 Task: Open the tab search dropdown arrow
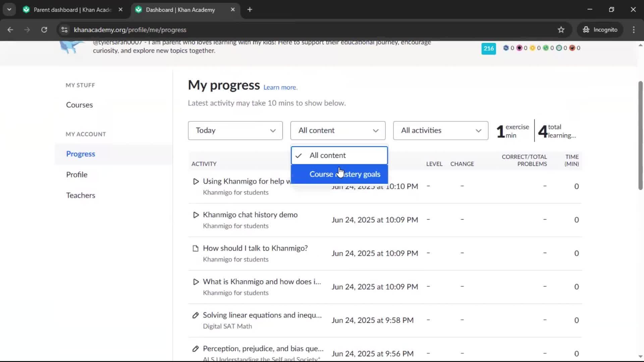point(9,9)
